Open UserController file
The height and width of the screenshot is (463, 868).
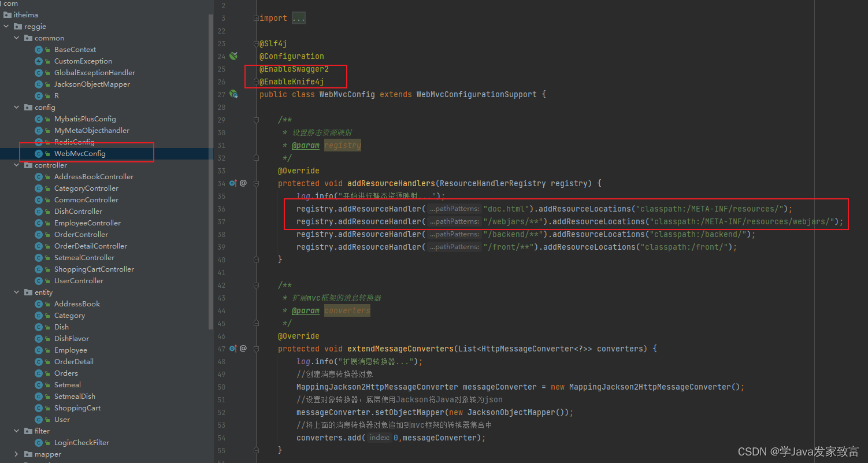(x=79, y=281)
